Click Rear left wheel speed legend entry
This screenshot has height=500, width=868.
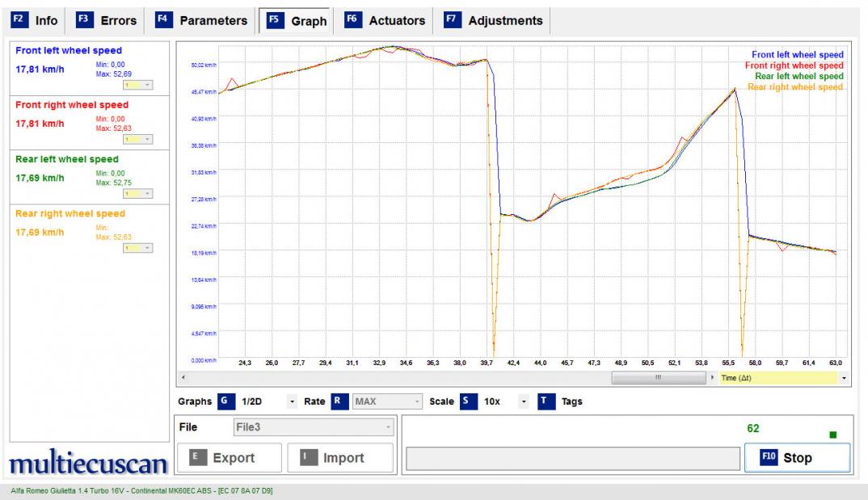[798, 76]
